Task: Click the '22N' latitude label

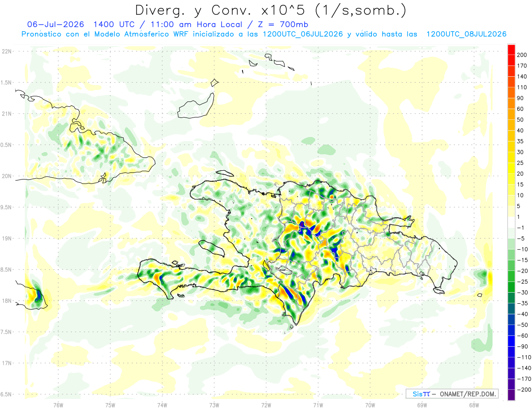Action: [7, 51]
